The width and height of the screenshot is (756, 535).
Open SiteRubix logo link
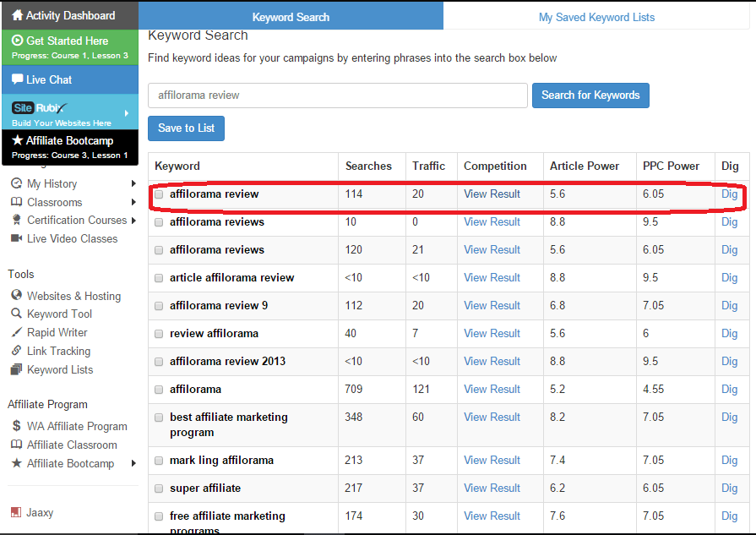point(40,108)
